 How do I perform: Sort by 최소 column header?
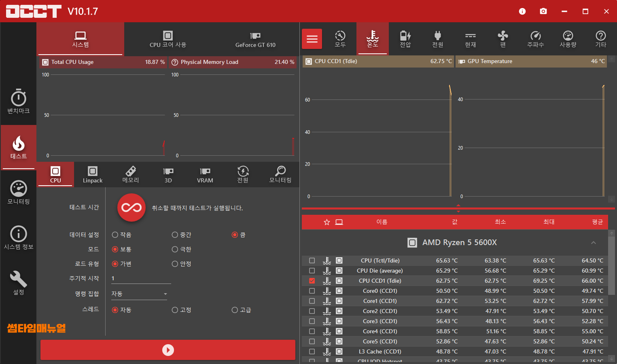click(500, 222)
